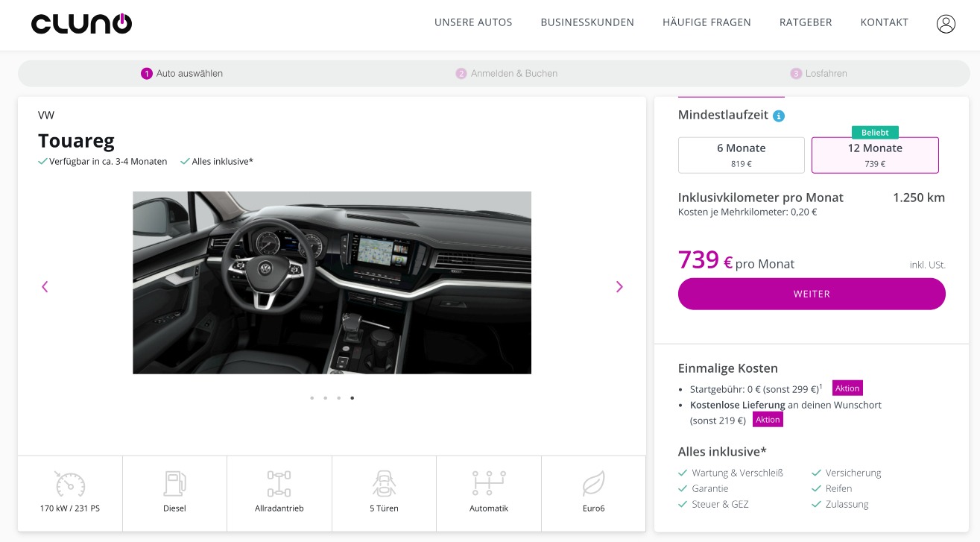Jump to second image carousel dot

pyautogui.click(x=325, y=398)
